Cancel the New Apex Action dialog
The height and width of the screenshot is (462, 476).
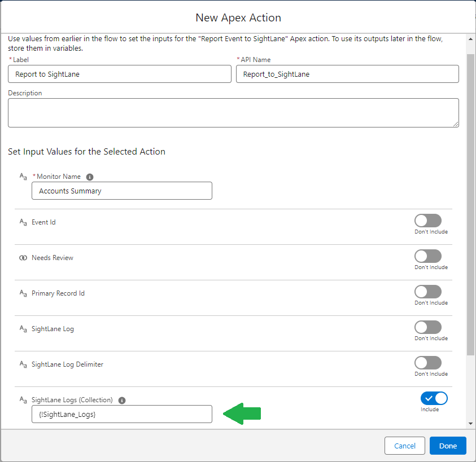tap(405, 446)
